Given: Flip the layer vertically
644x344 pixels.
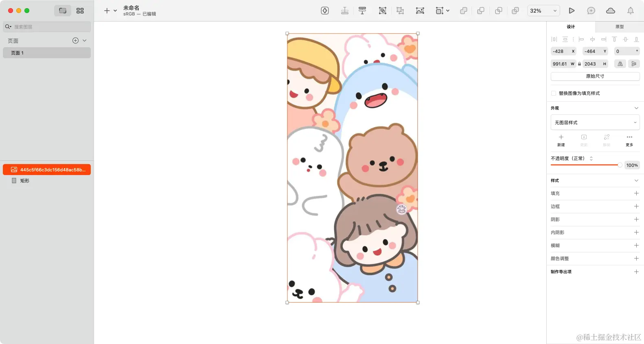Looking at the screenshot, I should pos(634,64).
